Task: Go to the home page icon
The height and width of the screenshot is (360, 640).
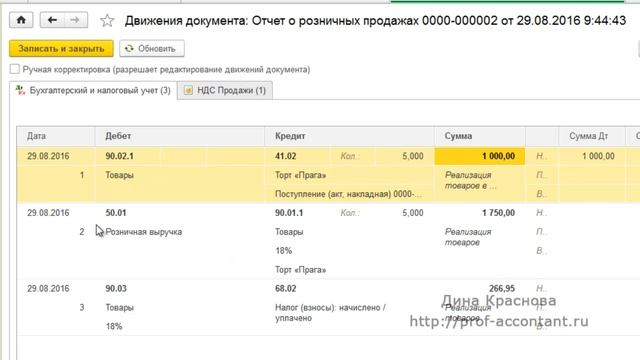Action: (x=21, y=20)
